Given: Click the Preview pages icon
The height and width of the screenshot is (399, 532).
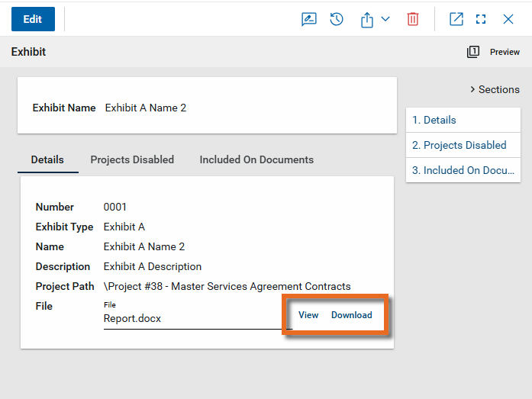Looking at the screenshot, I should [473, 52].
